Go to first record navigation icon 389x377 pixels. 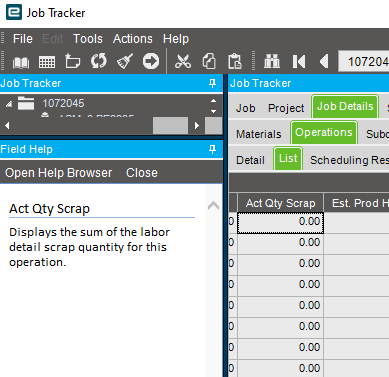click(x=299, y=61)
